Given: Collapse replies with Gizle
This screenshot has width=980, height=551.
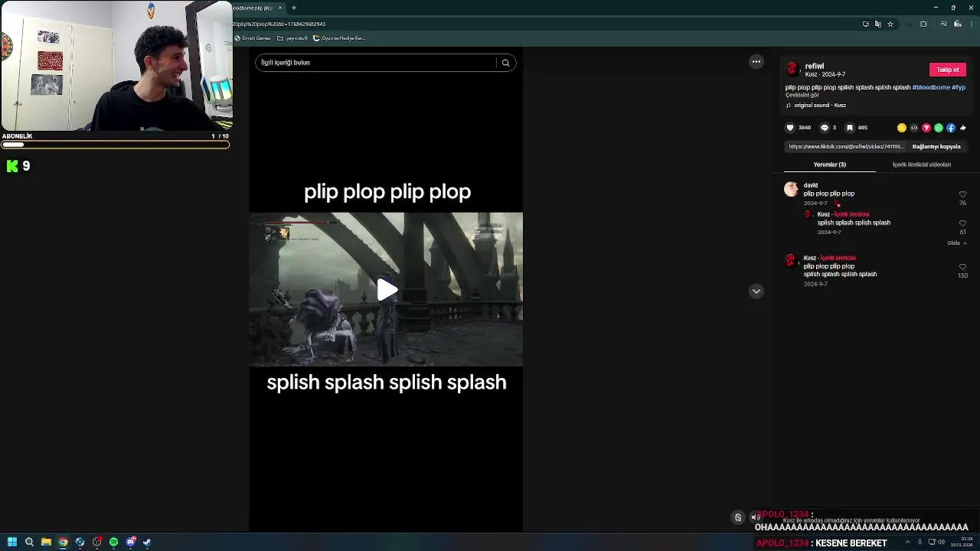Looking at the screenshot, I should 956,243.
